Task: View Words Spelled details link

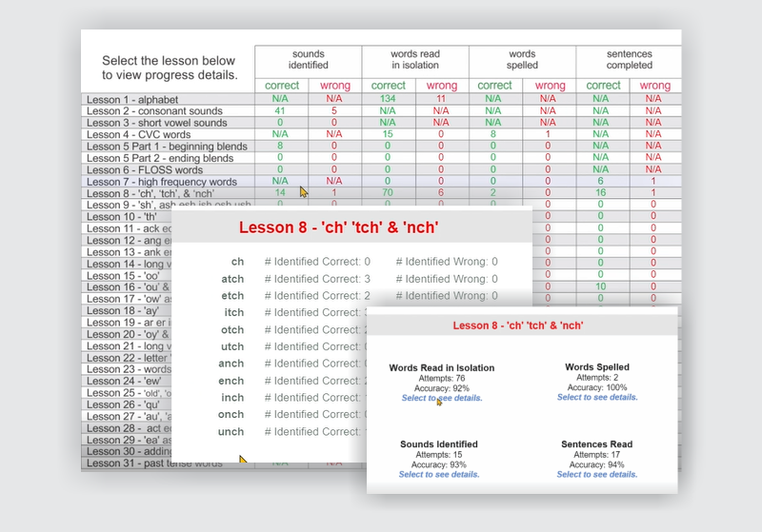Action: click(x=597, y=397)
